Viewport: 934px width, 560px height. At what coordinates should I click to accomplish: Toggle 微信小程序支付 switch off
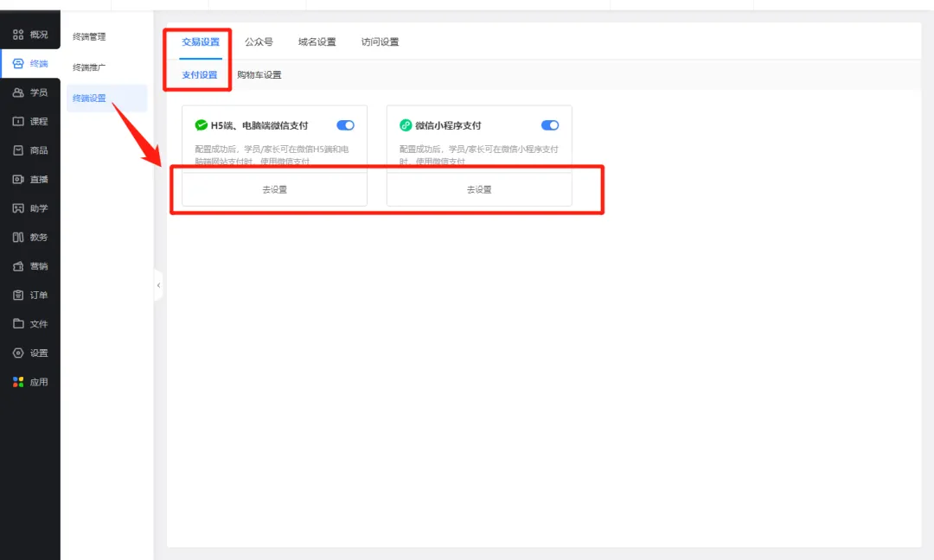point(549,125)
